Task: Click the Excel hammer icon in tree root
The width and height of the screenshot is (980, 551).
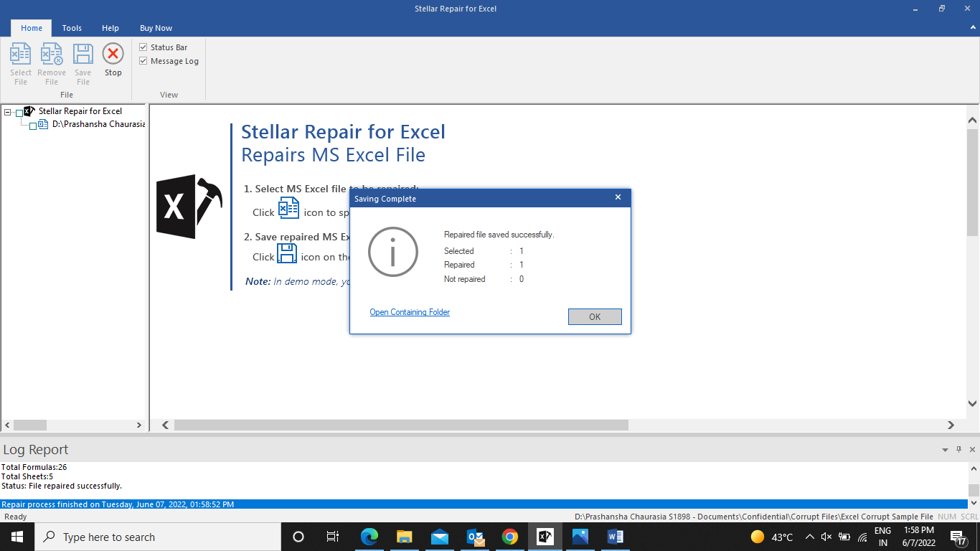Action: [x=29, y=111]
